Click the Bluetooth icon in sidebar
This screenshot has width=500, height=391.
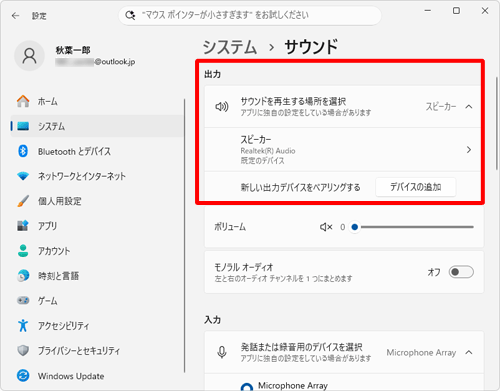[23, 151]
